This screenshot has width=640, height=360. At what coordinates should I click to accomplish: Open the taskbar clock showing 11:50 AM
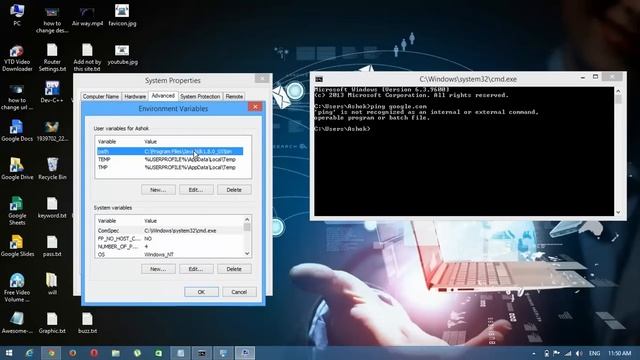click(619, 353)
